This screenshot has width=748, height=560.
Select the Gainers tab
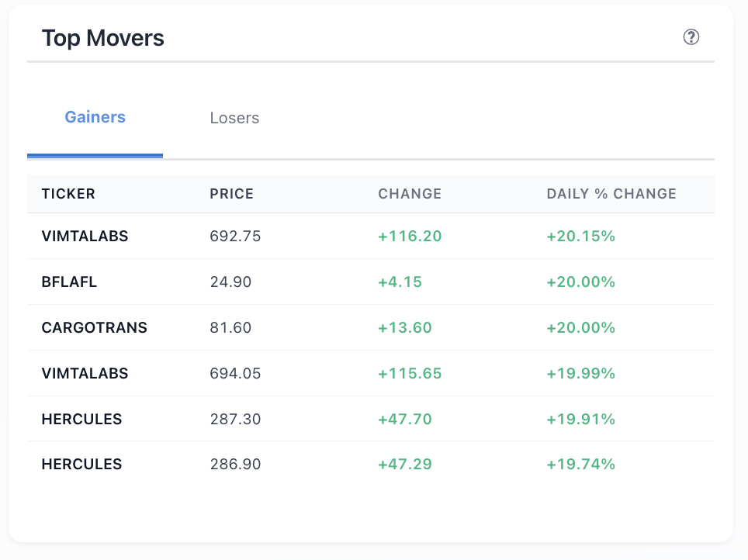tap(95, 117)
